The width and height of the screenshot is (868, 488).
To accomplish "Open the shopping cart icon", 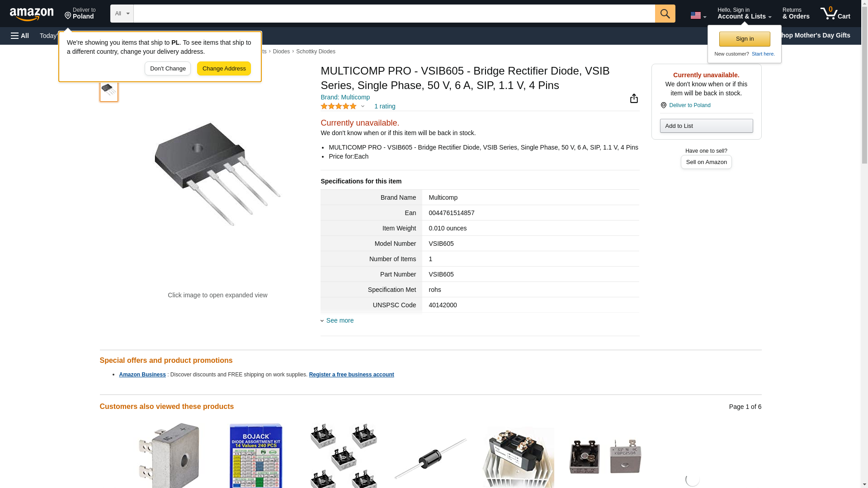I will click(x=835, y=14).
